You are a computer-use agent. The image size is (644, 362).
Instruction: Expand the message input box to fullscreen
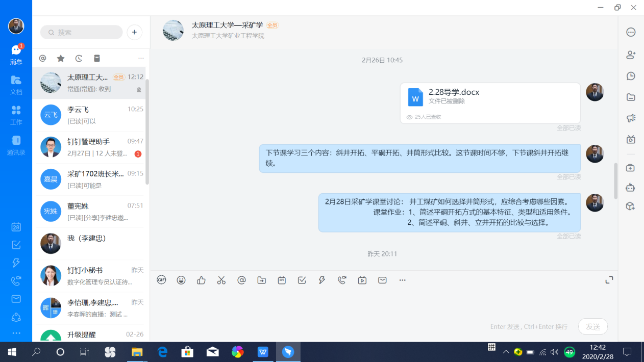[609, 280]
